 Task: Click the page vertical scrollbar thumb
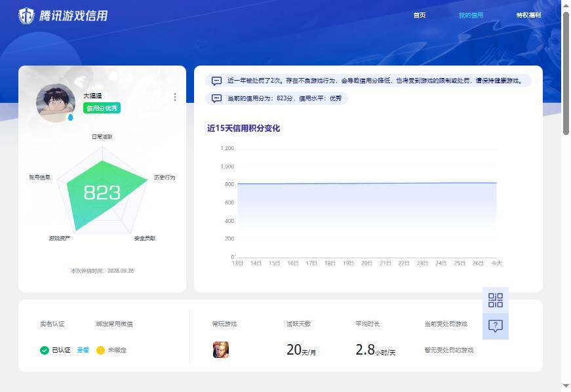(566, 73)
